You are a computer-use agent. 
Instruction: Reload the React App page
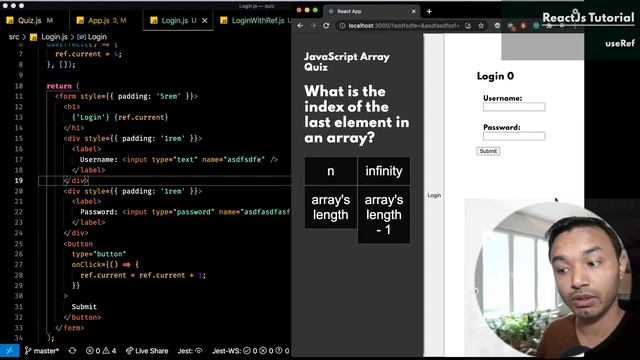click(x=326, y=26)
